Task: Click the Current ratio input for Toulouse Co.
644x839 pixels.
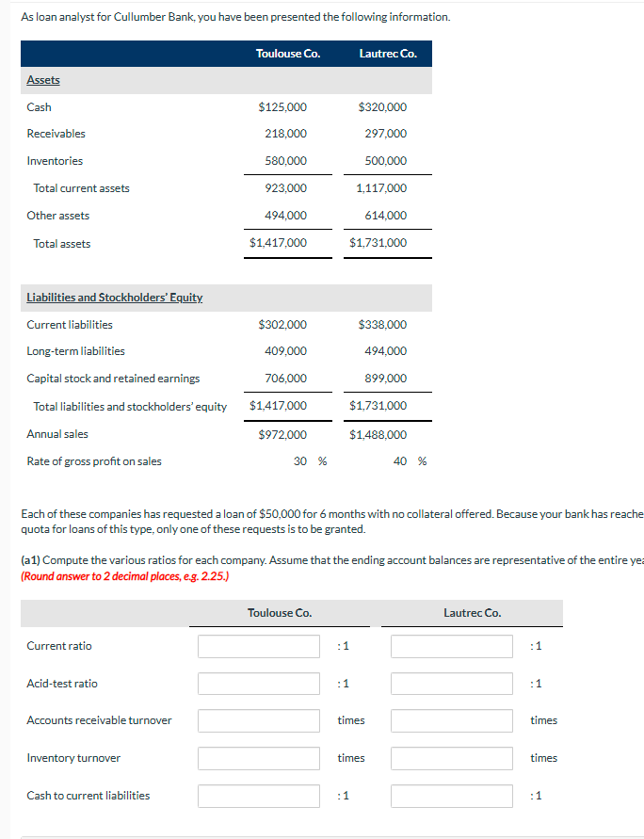Action: (x=259, y=646)
